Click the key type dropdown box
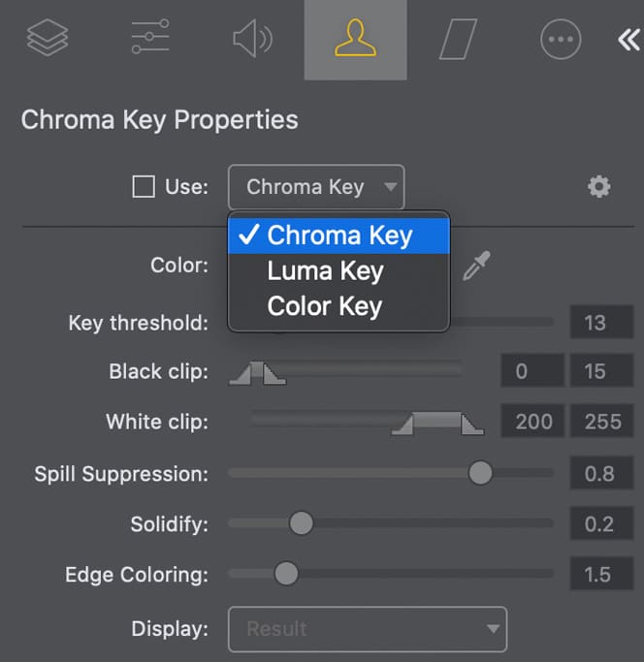Screen dimensions: 644x662 point(316,187)
